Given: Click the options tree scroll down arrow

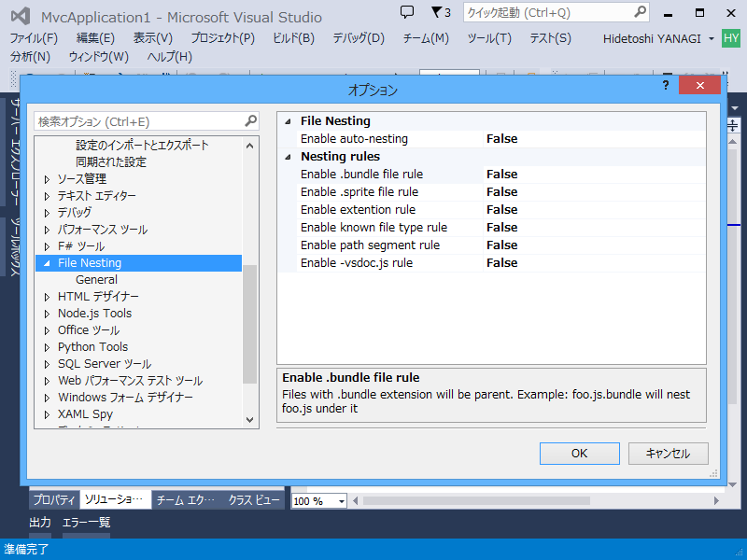Looking at the screenshot, I should tap(249, 419).
